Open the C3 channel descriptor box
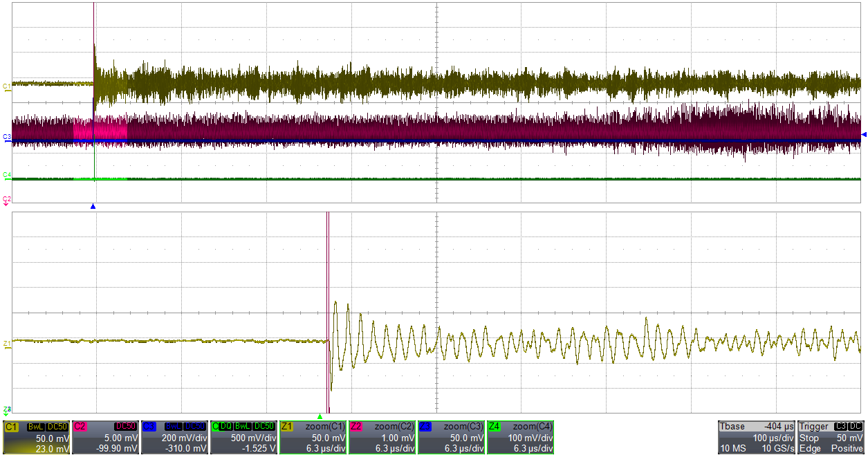Screen dimensions: 868x455 [x=174, y=437]
